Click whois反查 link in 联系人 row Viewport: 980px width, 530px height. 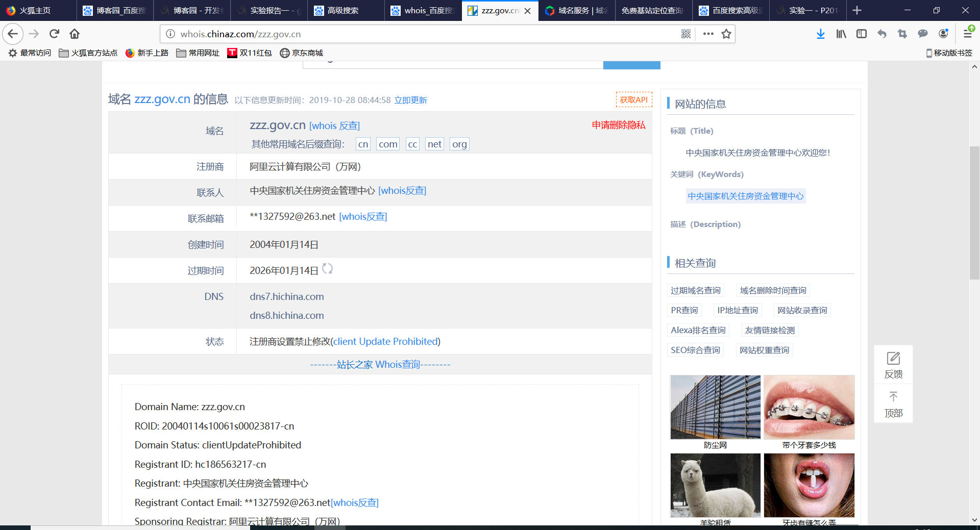pos(402,191)
